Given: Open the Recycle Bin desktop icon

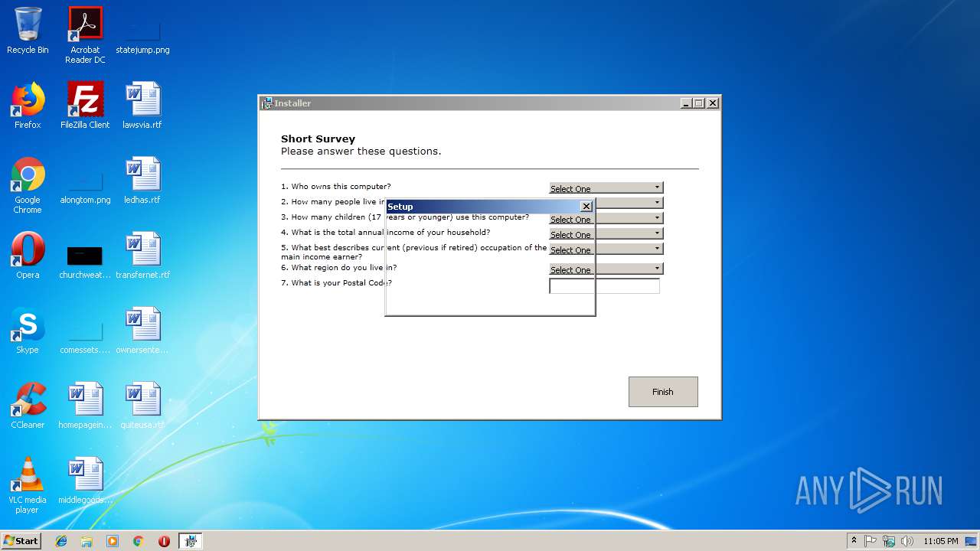Looking at the screenshot, I should (x=28, y=31).
